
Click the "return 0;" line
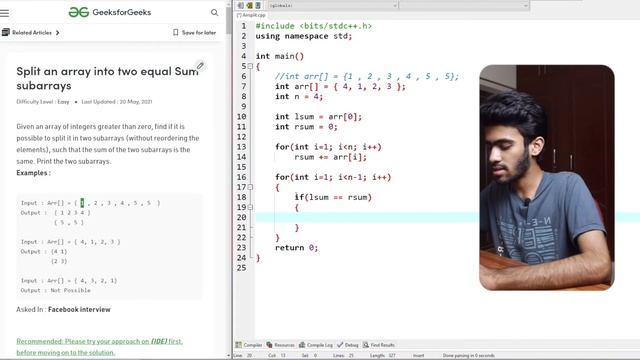tap(296, 248)
